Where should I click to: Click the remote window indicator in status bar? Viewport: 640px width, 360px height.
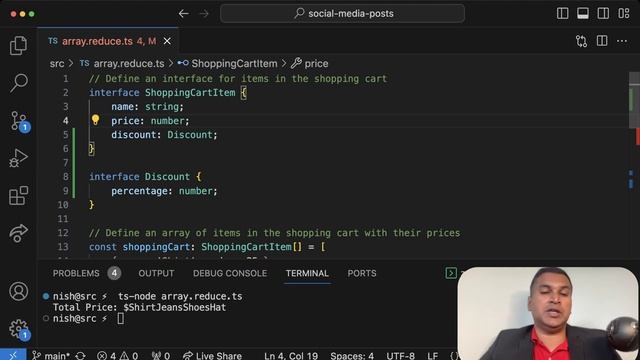point(13,355)
